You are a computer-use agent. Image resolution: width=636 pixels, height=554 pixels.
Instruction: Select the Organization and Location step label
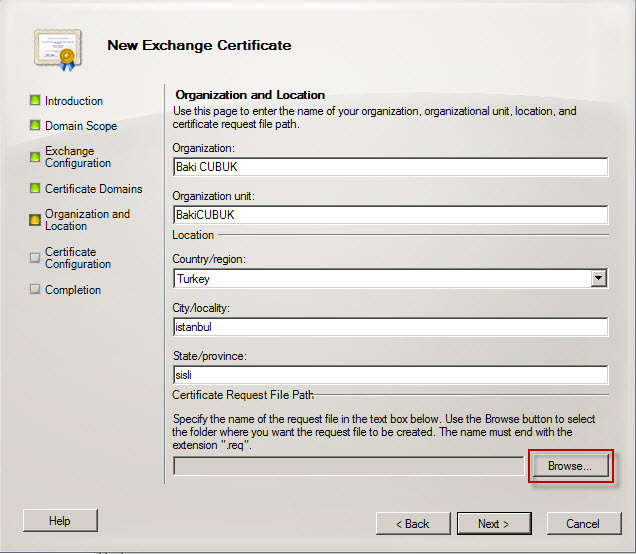tap(87, 220)
